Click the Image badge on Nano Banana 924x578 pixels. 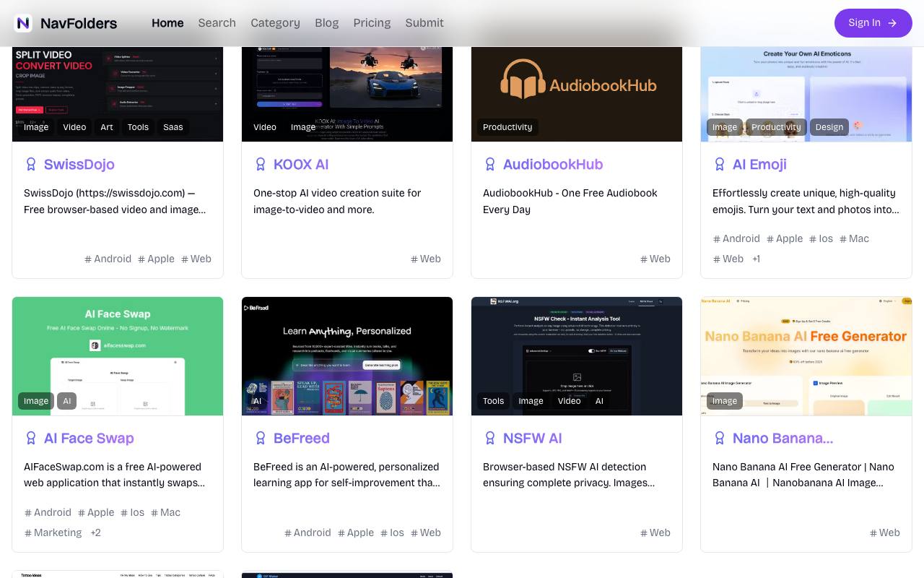click(725, 401)
